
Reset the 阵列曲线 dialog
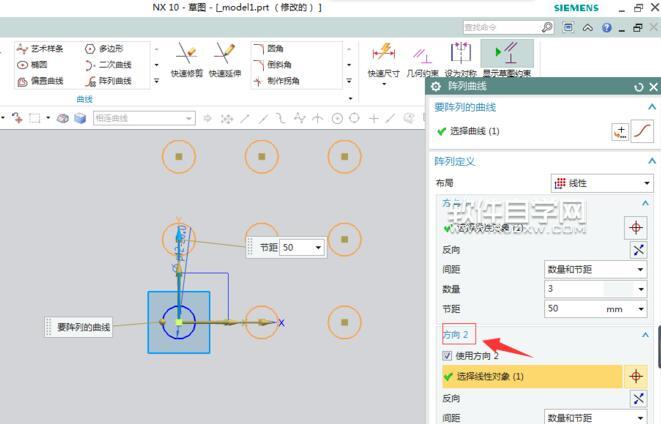pyautogui.click(x=639, y=87)
